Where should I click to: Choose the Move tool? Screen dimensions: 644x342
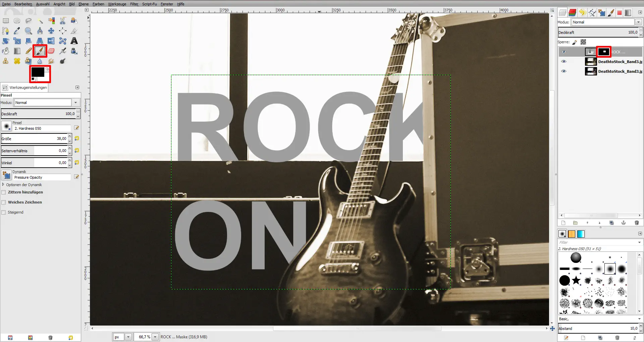click(51, 31)
